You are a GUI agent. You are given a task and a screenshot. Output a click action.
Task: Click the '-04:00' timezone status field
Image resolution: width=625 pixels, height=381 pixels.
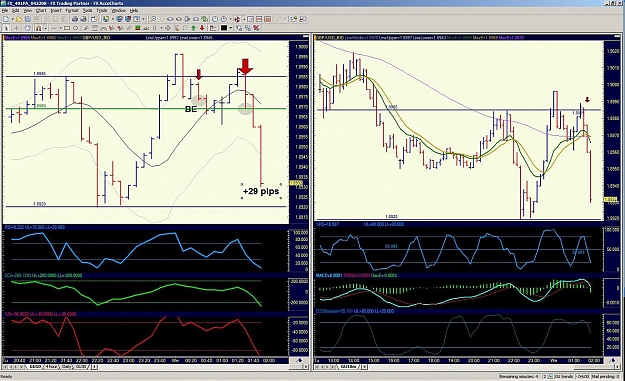[x=583, y=376]
